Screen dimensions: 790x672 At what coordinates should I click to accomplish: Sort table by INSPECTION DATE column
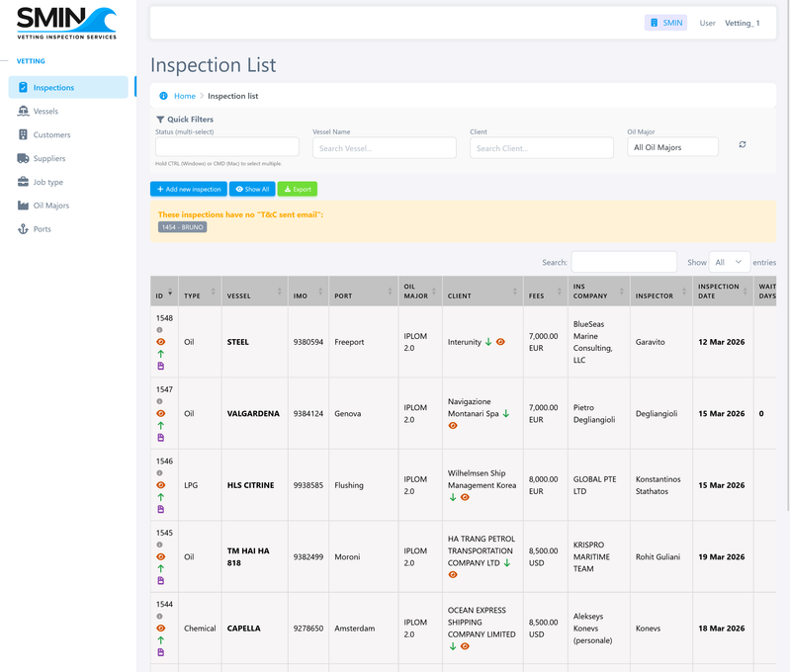723,292
